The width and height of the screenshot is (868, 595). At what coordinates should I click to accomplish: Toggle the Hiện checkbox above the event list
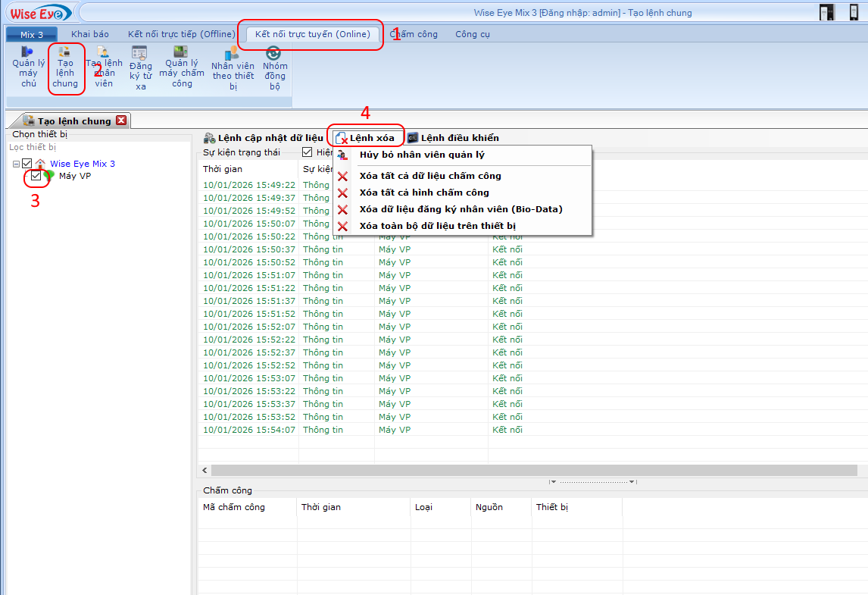click(x=307, y=153)
